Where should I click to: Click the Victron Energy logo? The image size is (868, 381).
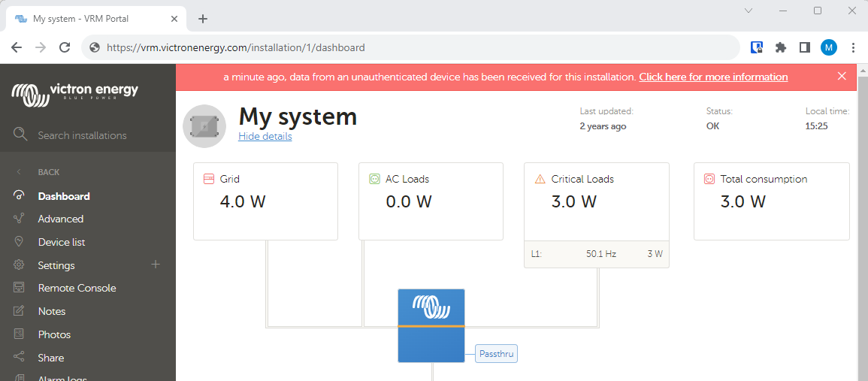pyautogui.click(x=75, y=93)
